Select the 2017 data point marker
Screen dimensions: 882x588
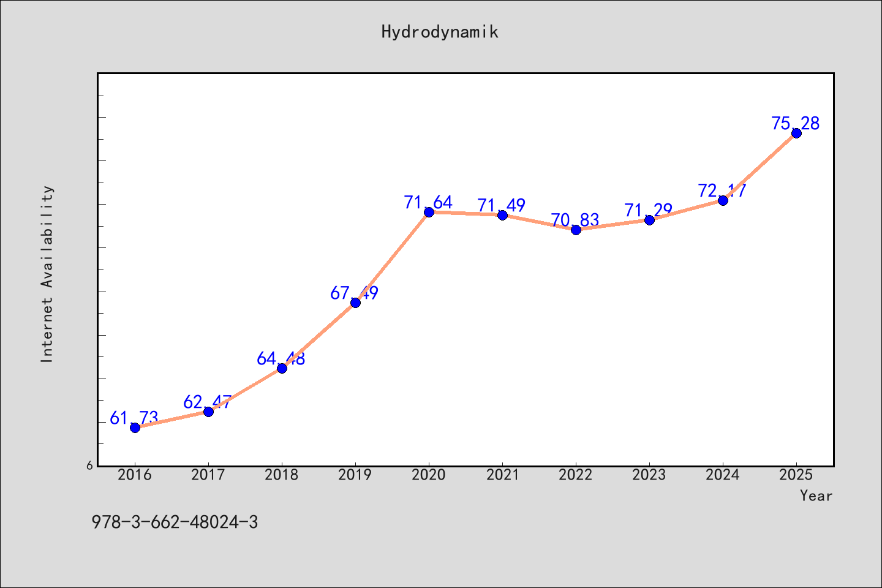coord(208,412)
